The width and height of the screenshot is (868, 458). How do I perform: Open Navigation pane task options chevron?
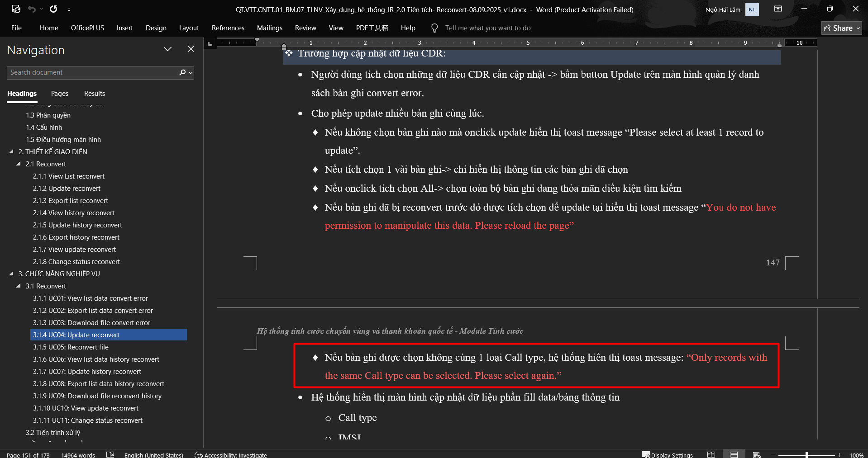coord(167,49)
